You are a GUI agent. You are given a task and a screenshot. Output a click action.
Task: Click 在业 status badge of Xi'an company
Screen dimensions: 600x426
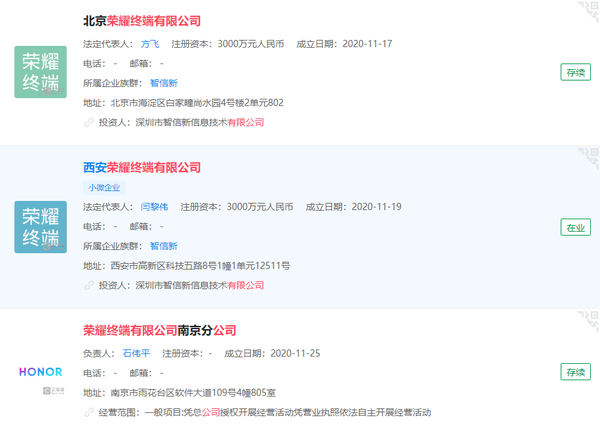pos(576,228)
